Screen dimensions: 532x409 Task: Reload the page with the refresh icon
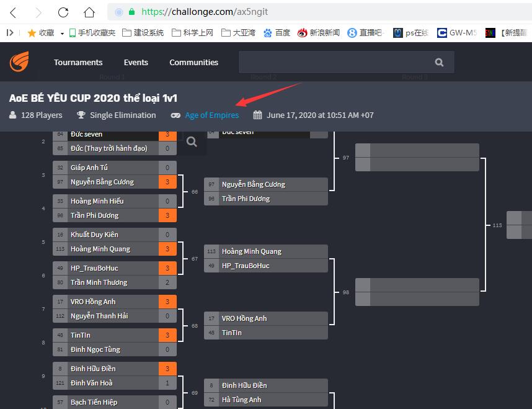(x=63, y=12)
